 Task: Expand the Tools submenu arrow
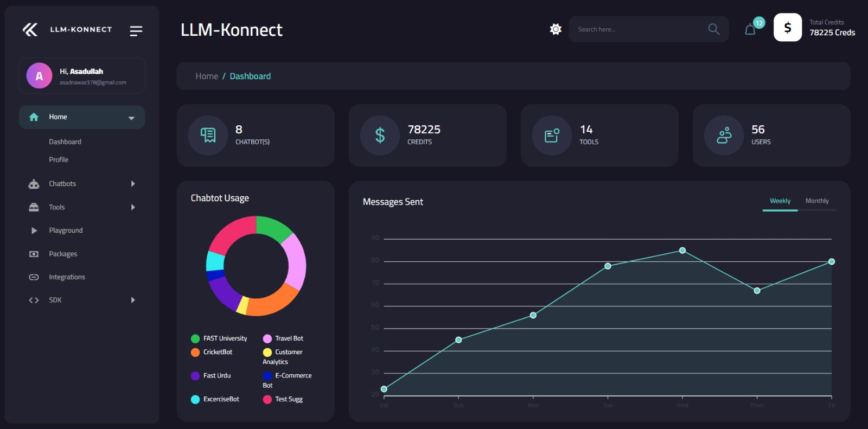pyautogui.click(x=133, y=207)
